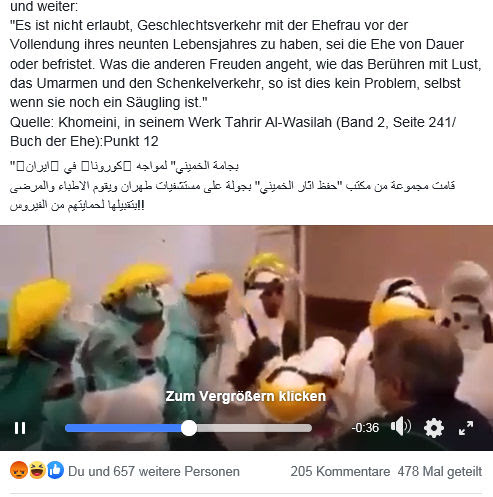Click the German quote paragraph text
The height and width of the screenshot is (497, 493).
click(246, 64)
